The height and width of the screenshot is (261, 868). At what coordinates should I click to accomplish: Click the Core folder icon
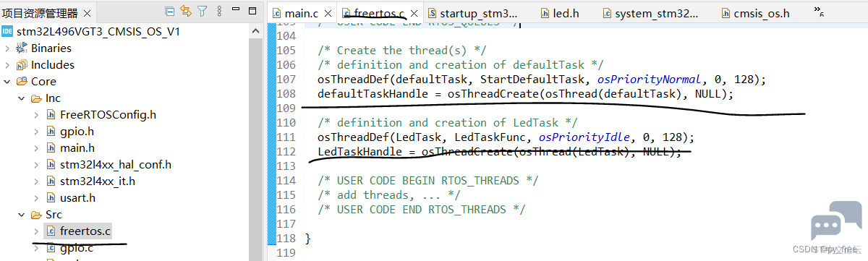[22, 81]
